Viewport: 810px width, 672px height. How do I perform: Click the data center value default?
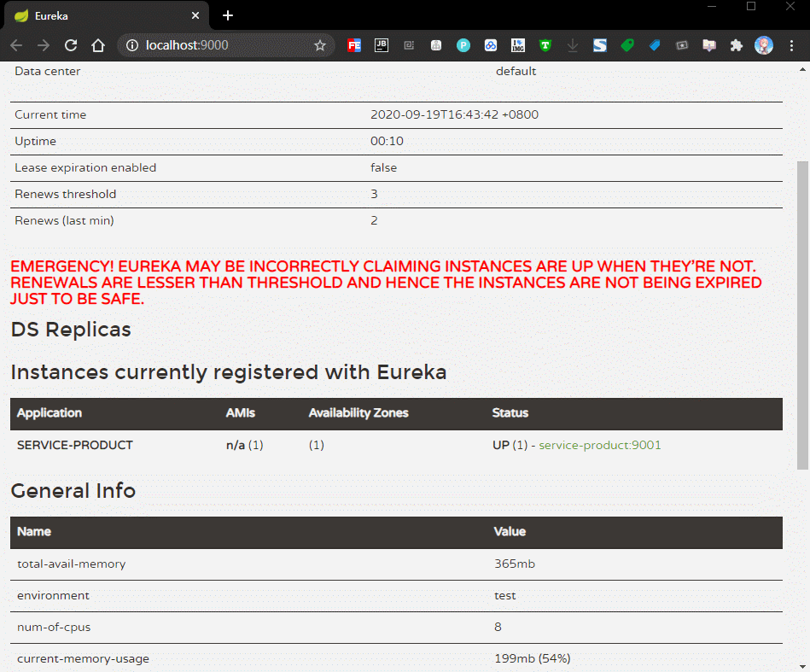(516, 71)
